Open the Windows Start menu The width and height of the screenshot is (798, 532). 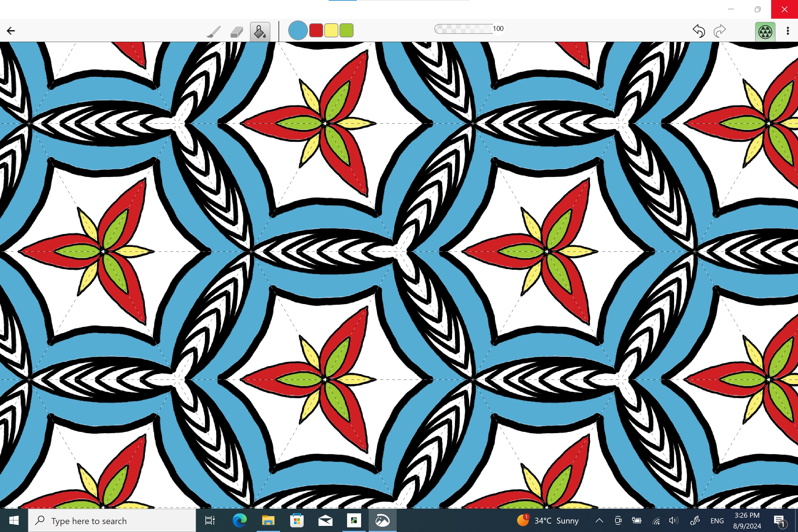pyautogui.click(x=14, y=520)
